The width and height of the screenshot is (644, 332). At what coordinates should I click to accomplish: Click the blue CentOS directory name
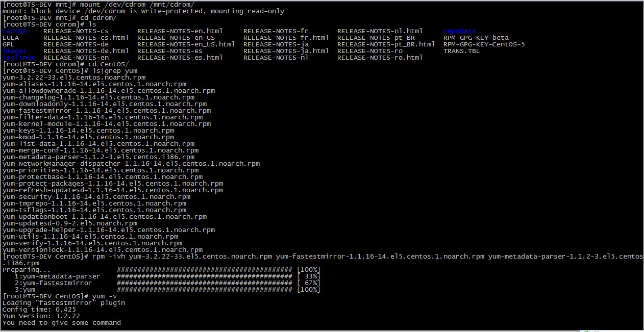click(14, 31)
